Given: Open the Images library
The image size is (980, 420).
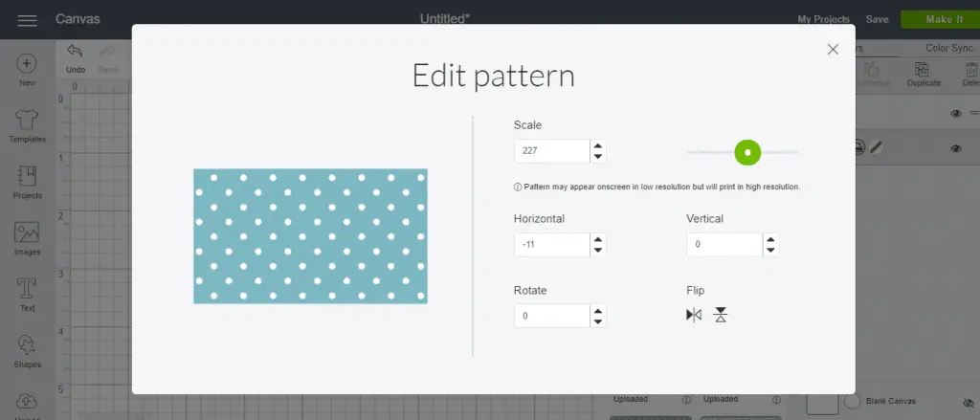Looking at the screenshot, I should [x=27, y=238].
